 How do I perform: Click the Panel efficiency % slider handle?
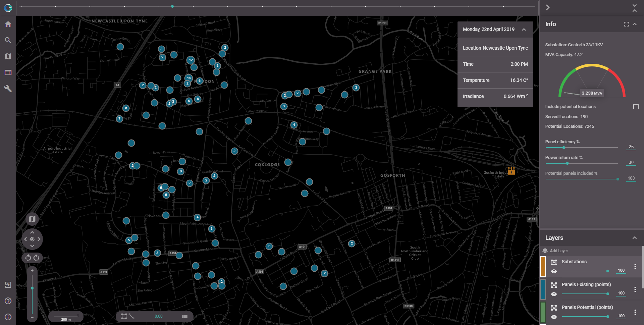[564, 148]
